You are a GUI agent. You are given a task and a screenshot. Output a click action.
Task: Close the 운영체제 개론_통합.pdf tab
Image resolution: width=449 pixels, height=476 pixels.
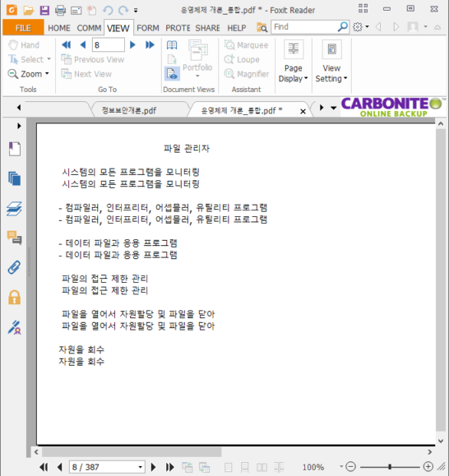pyautogui.click(x=303, y=112)
